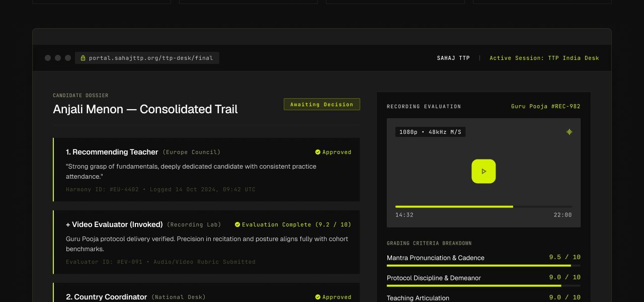Click the CANDIDATE DOSSIER label

(80, 95)
